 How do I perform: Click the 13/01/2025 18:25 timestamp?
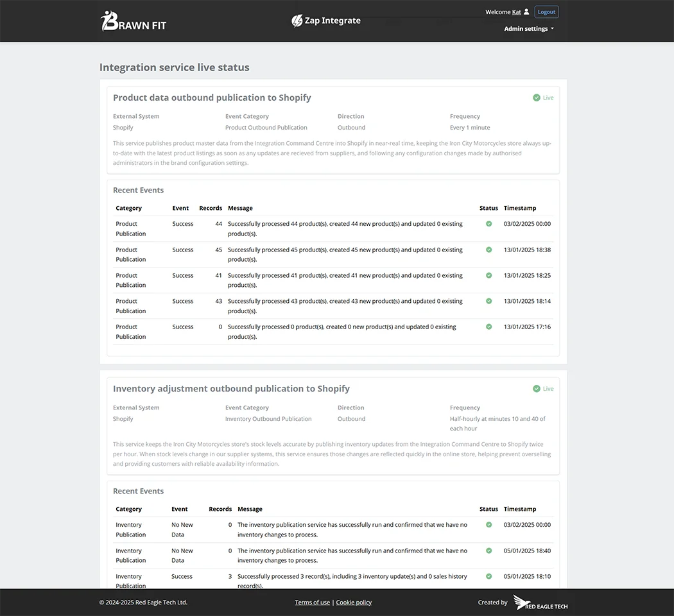527,275
